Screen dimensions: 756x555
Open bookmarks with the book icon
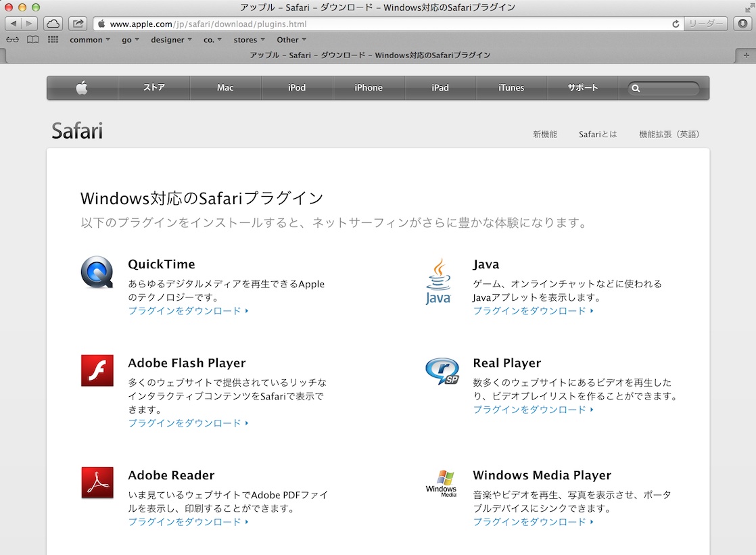click(x=32, y=40)
